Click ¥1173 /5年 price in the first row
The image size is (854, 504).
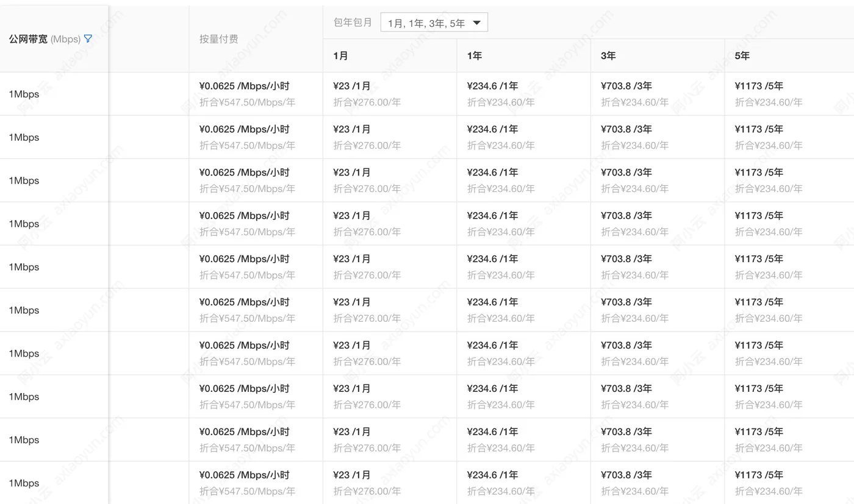click(x=759, y=86)
